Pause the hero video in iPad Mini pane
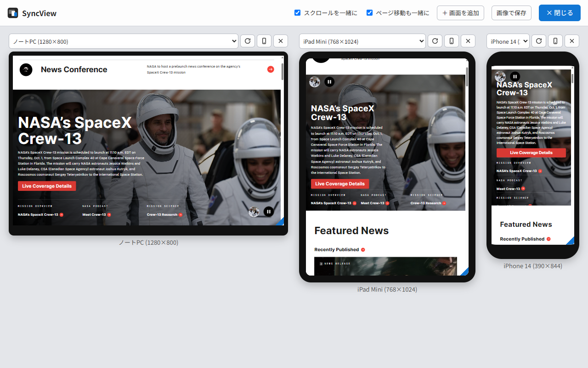The image size is (588, 368). (x=329, y=82)
